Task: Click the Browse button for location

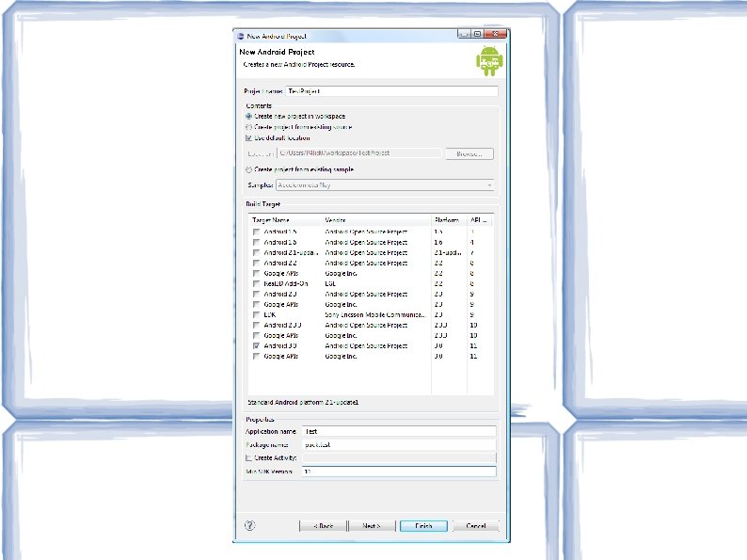Action: point(469,154)
